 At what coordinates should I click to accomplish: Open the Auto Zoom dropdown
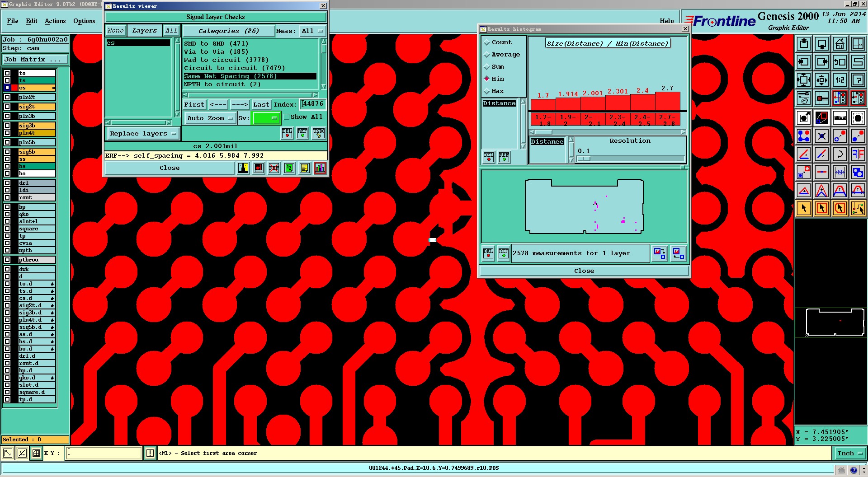click(210, 118)
